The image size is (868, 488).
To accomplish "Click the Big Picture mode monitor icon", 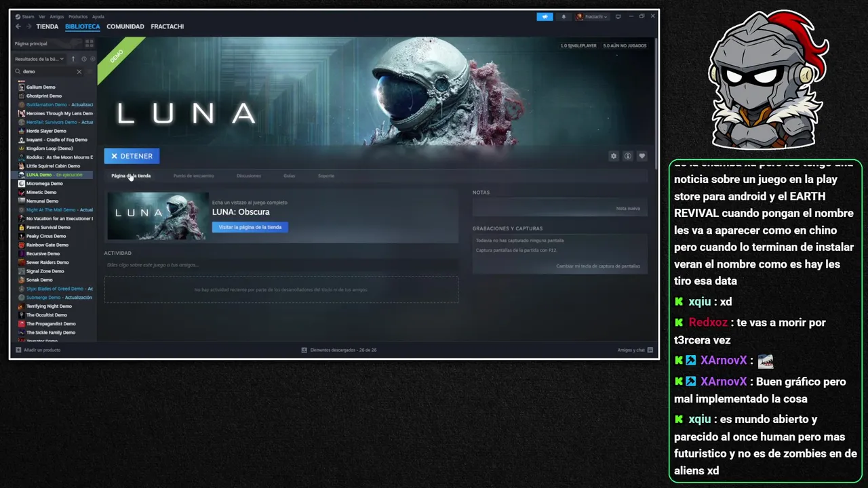I will tap(618, 16).
